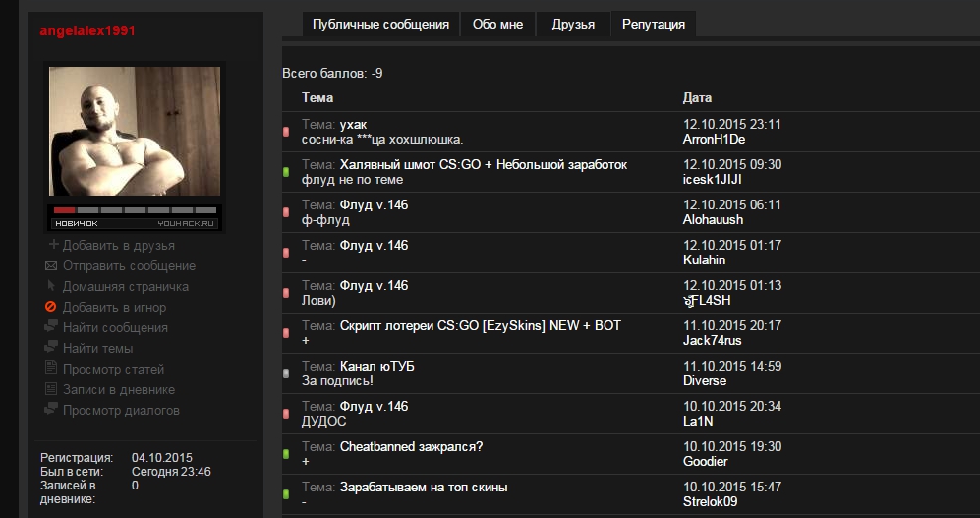Click the green marker for Cheatbanned зажрался row
Viewport: 980px width, 518px height.
(x=286, y=454)
